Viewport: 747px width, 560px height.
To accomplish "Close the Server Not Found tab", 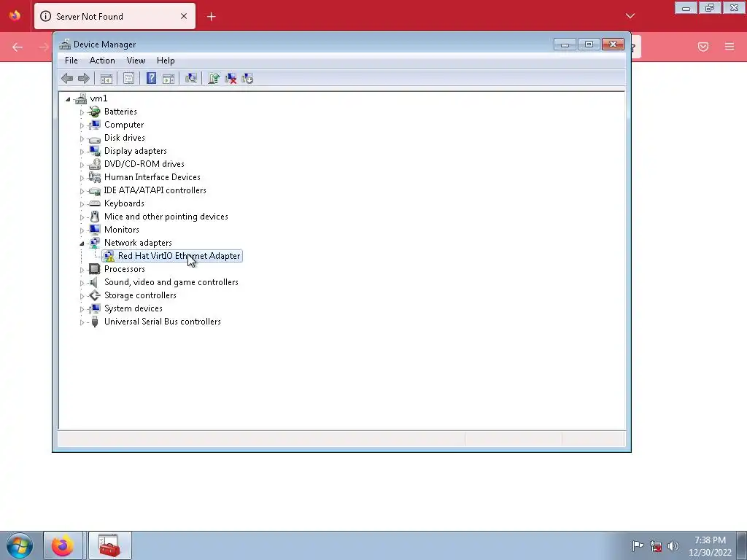I will (x=184, y=16).
